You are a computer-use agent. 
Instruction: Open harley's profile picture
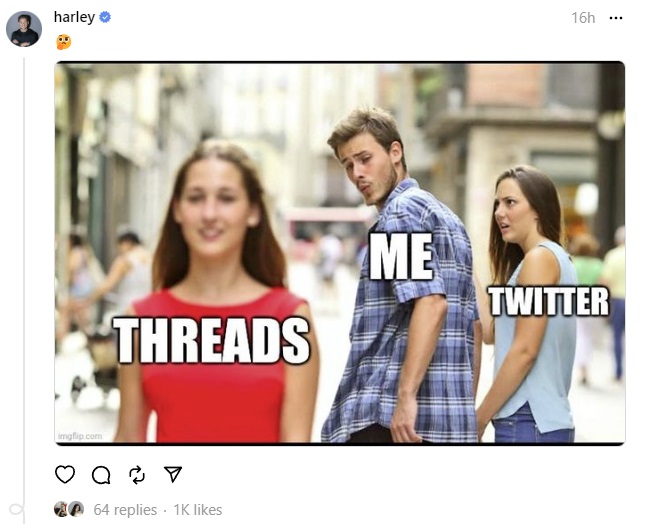24,29
